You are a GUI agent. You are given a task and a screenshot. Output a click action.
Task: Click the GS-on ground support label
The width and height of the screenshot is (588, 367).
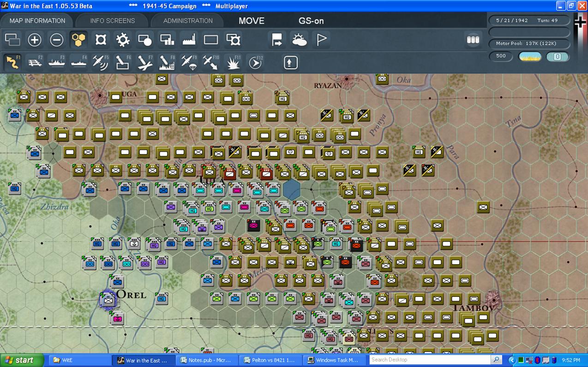coord(311,21)
